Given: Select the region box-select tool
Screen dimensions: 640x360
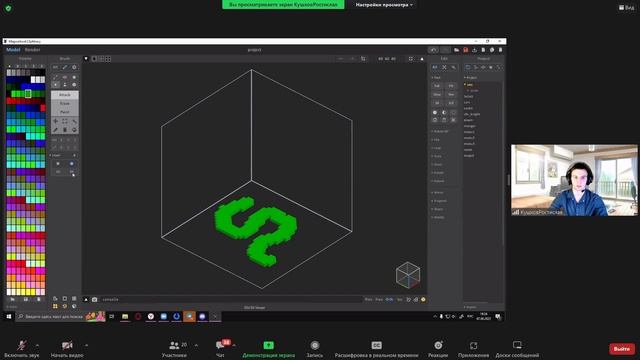Looking at the screenshot, I should pyautogui.click(x=65, y=121).
